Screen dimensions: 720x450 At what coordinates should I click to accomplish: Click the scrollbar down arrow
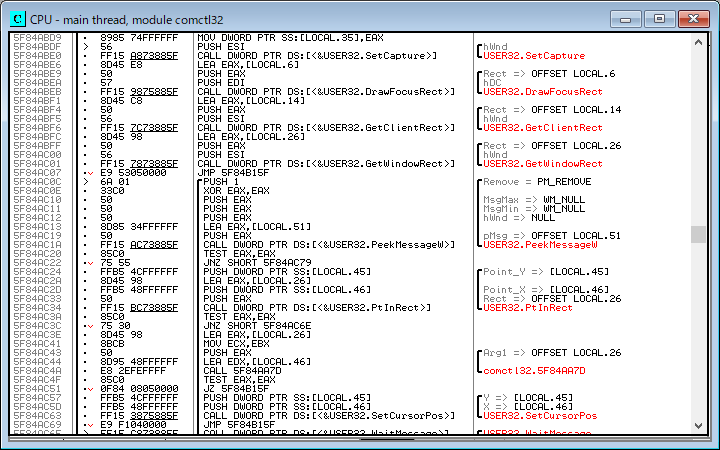pos(698,426)
